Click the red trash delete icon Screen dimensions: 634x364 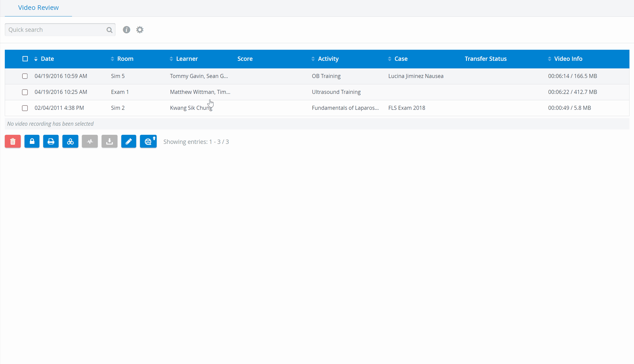click(x=13, y=141)
